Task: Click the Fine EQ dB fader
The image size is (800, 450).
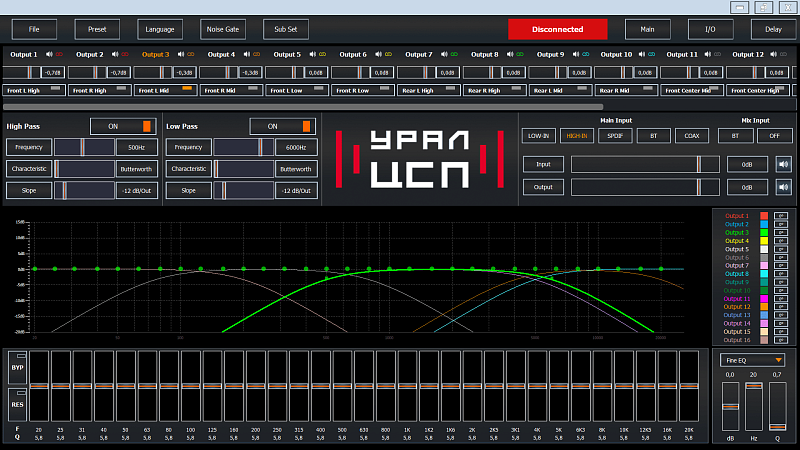Action: pyautogui.click(x=730, y=406)
